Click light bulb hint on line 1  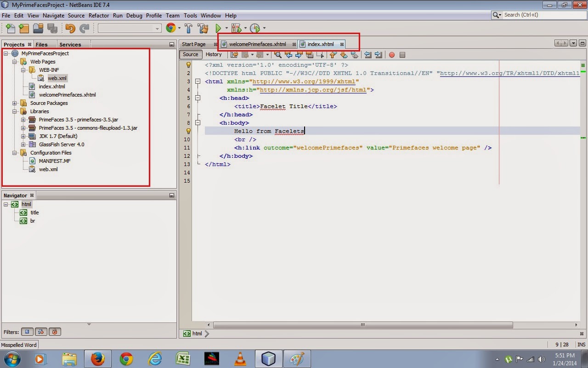[x=188, y=65]
